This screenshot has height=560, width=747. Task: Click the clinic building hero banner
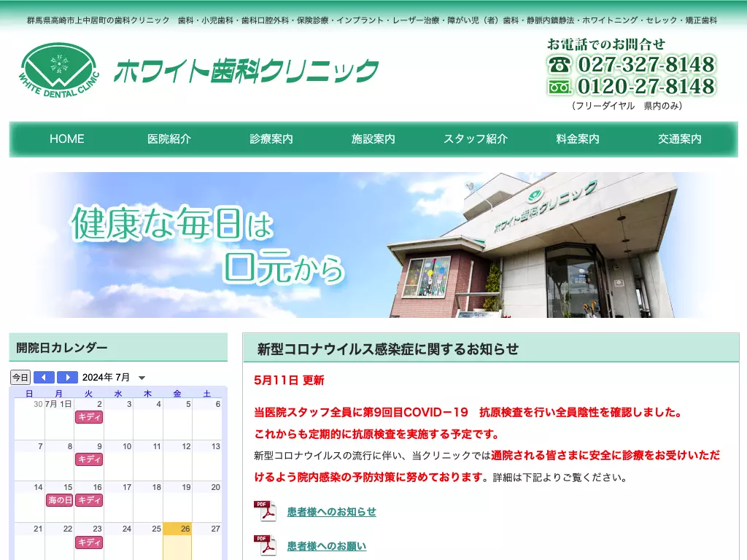(x=373, y=245)
